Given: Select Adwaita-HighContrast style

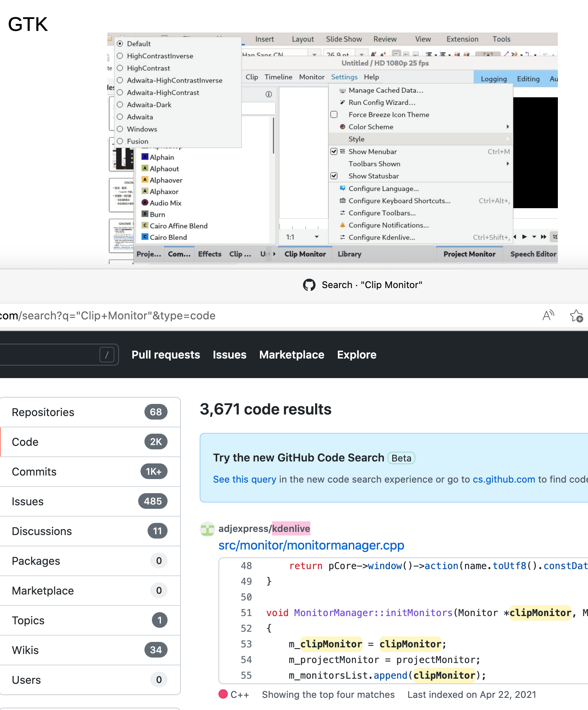Looking at the screenshot, I should tap(120, 92).
